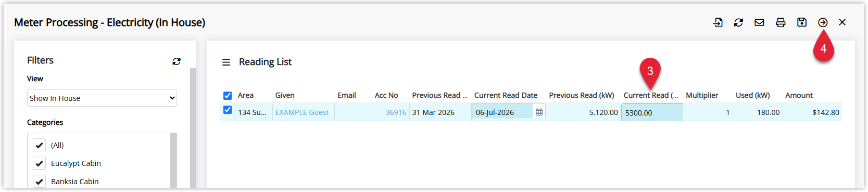Toggle the select-all checkbox in header row
Viewport: 868px width, 192px height.
[x=228, y=95]
